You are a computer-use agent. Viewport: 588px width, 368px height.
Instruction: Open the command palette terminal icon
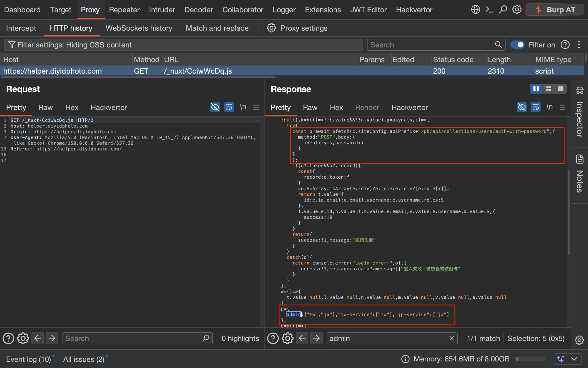(x=489, y=9)
